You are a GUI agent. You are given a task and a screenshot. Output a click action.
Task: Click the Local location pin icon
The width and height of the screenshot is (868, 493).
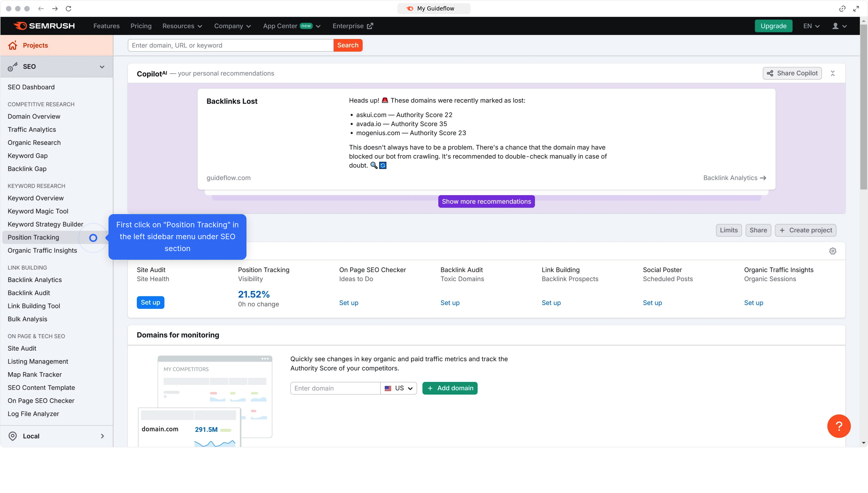(x=13, y=436)
